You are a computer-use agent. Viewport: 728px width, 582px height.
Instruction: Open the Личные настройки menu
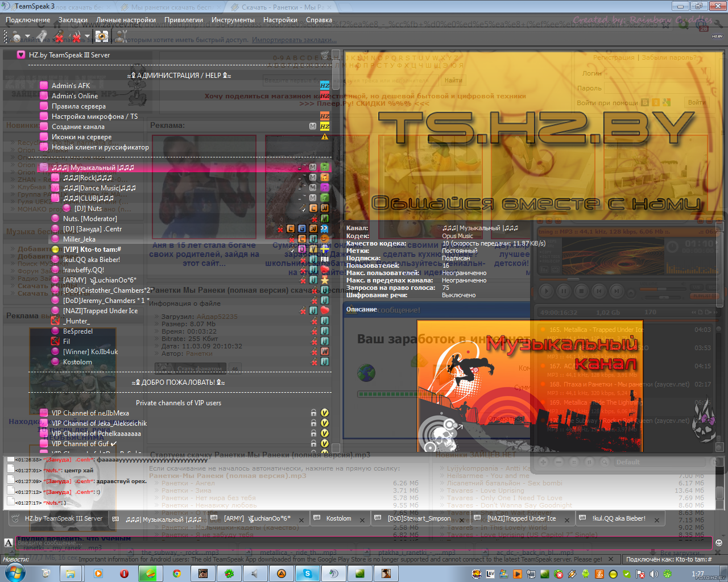(x=126, y=20)
